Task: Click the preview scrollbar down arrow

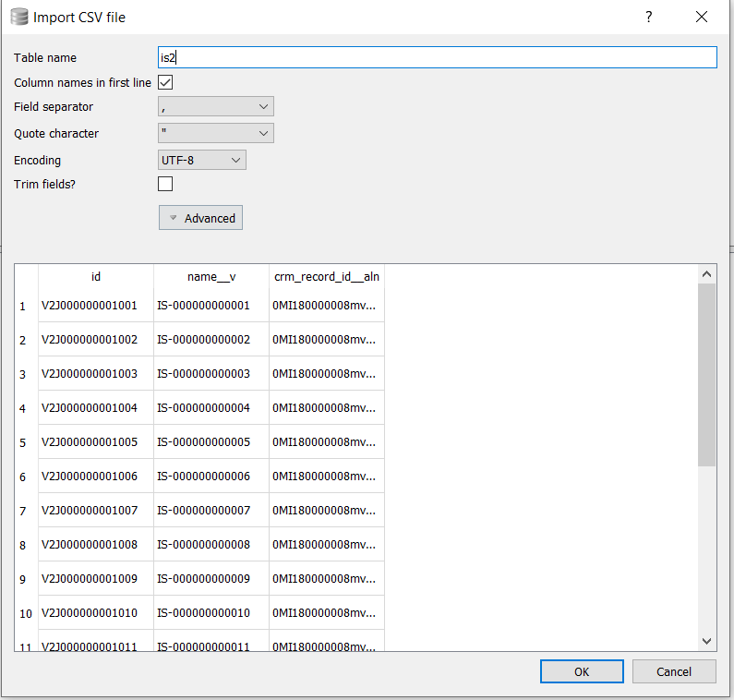Action: tap(706, 641)
